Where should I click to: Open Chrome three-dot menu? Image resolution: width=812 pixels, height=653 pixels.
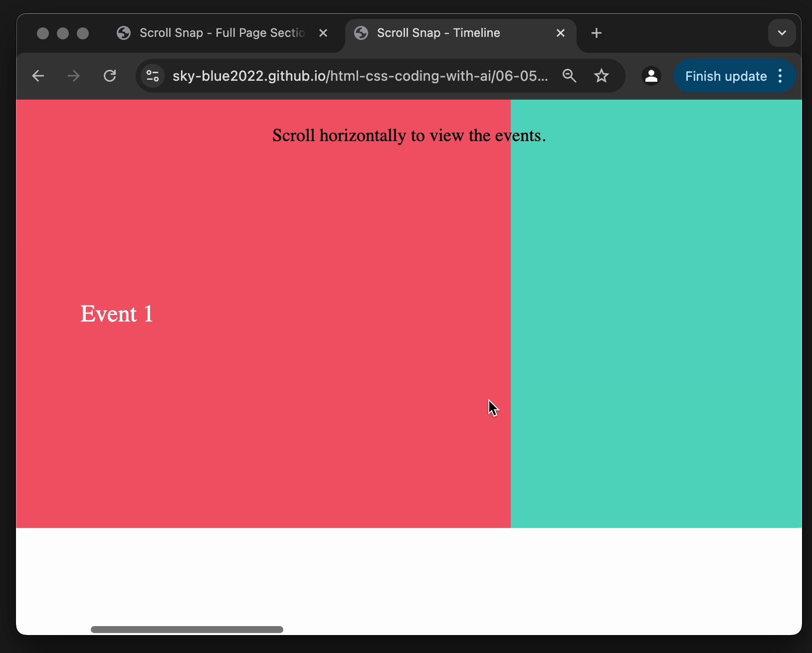pyautogui.click(x=781, y=76)
